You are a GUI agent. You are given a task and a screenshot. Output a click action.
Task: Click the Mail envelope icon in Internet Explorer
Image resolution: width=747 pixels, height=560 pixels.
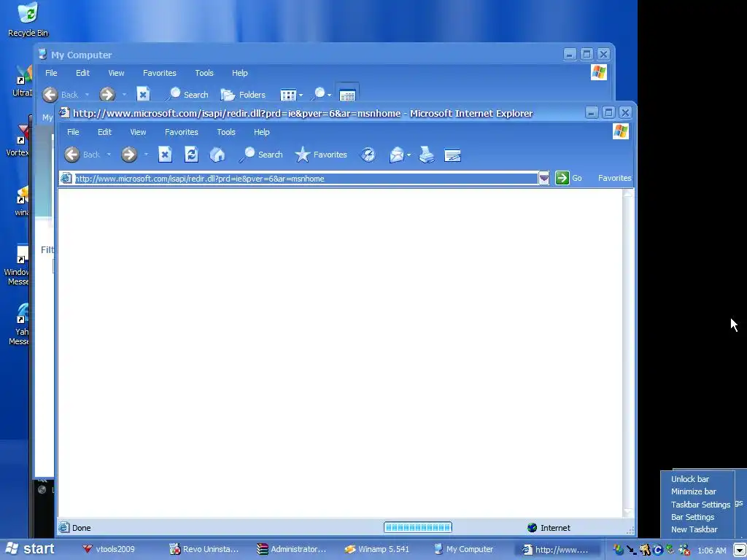[x=396, y=155]
